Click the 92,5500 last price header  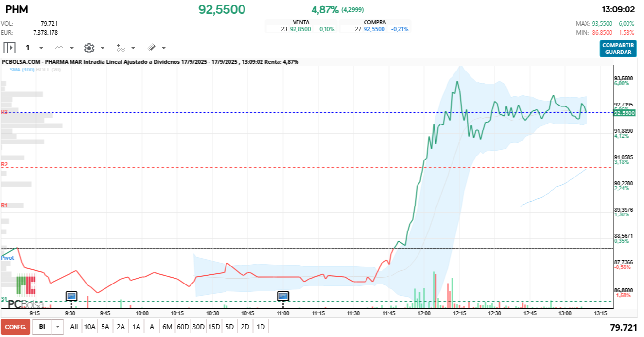coord(222,9)
